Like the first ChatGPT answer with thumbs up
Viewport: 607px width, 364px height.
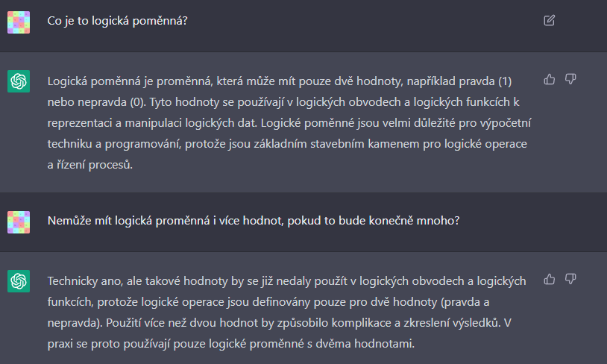(550, 79)
